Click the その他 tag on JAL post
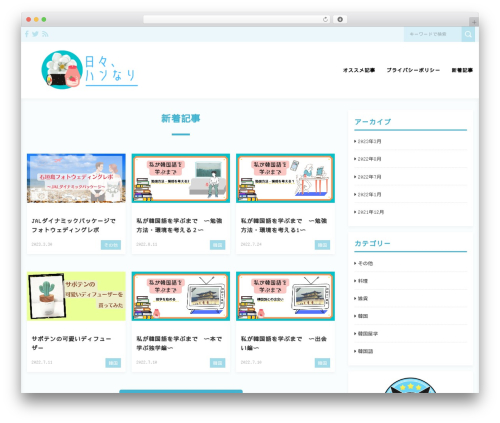The height and width of the screenshot is (423, 500). tap(111, 245)
